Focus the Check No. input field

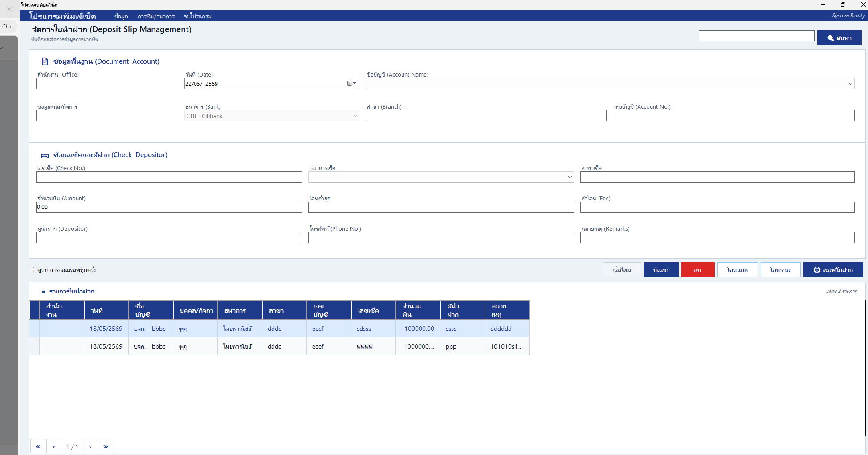coord(169,177)
